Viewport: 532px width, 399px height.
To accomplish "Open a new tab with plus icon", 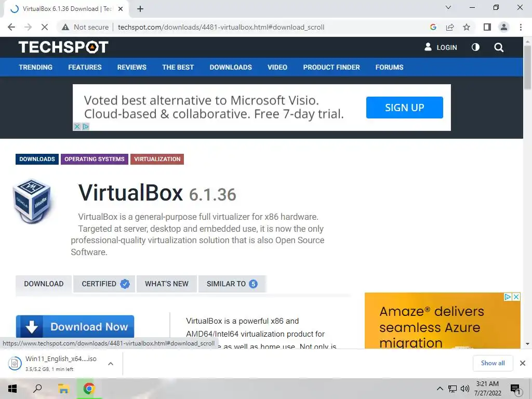I will click(140, 9).
